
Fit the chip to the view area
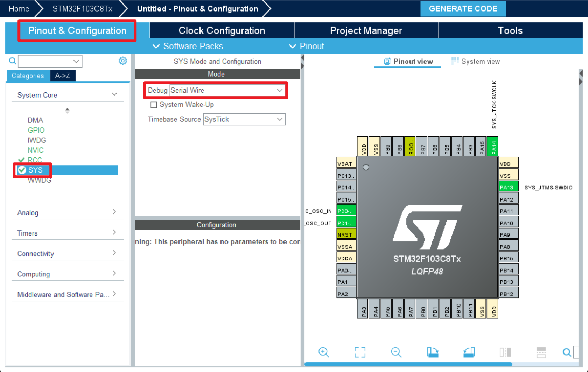coord(360,352)
